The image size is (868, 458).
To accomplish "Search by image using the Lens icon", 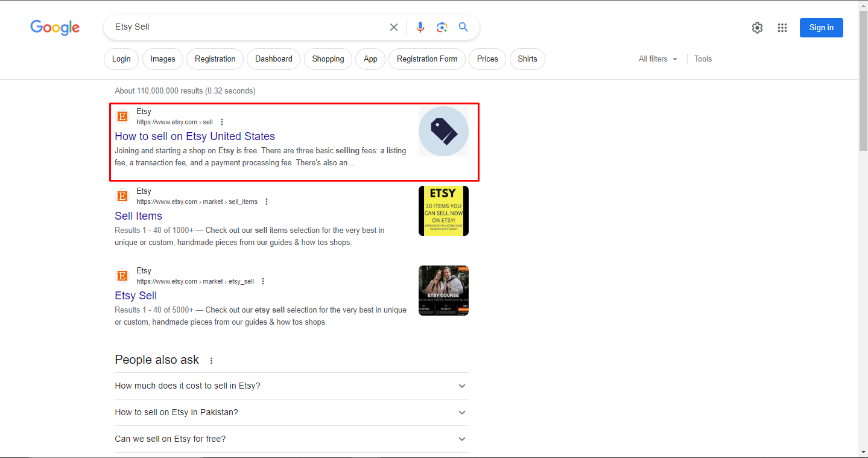I will [x=442, y=27].
